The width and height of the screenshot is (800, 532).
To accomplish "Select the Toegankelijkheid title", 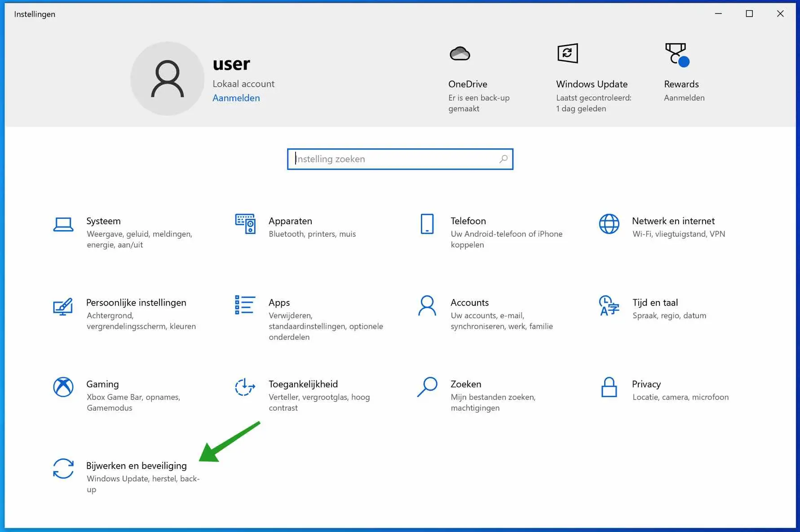I will point(303,384).
